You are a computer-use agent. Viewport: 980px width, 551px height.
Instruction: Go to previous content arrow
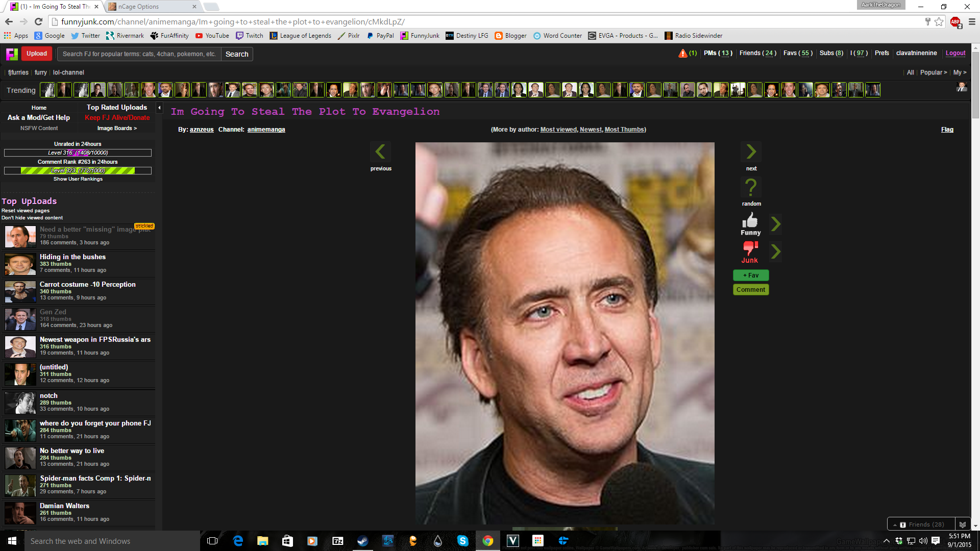pyautogui.click(x=380, y=152)
